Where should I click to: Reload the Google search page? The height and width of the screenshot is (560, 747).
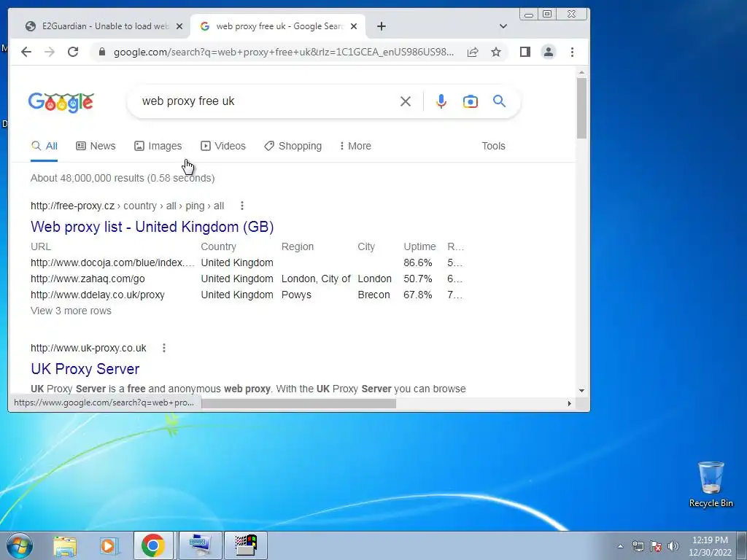73,52
